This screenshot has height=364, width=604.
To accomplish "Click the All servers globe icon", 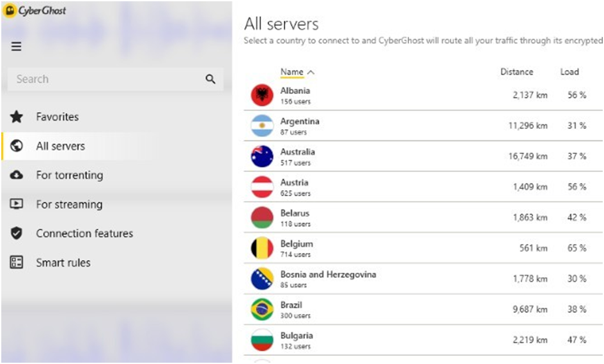I will pos(17,146).
